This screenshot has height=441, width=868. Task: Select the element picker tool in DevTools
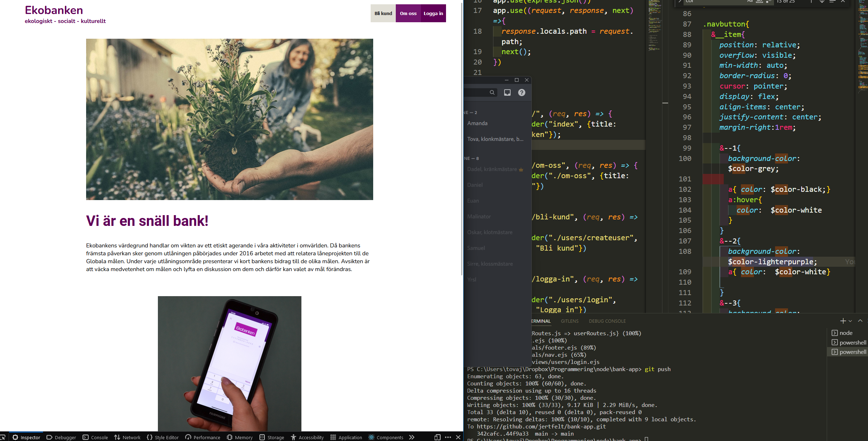[4, 437]
